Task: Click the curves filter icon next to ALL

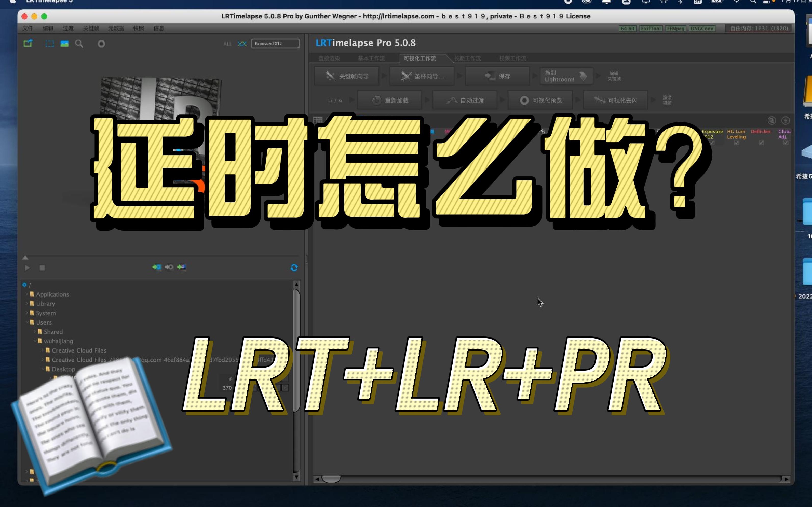Action: (x=242, y=44)
